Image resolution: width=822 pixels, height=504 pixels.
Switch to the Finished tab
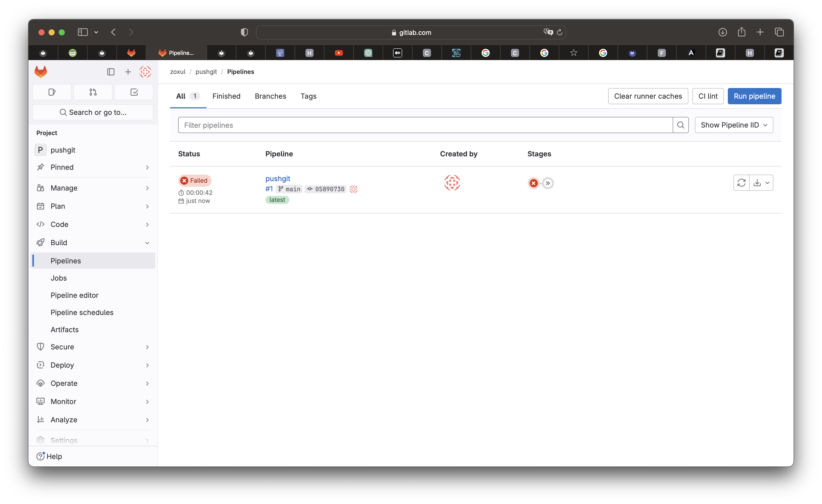coord(226,96)
